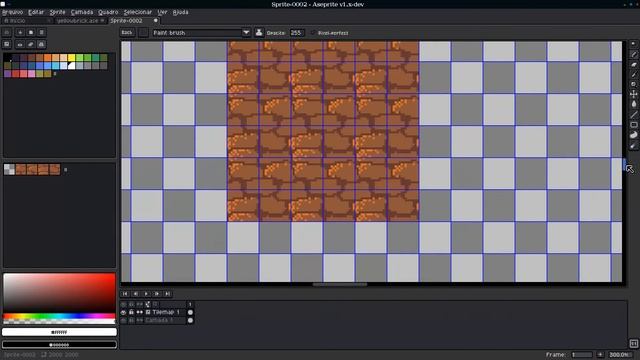Select the Marquee selection tool

click(633, 44)
